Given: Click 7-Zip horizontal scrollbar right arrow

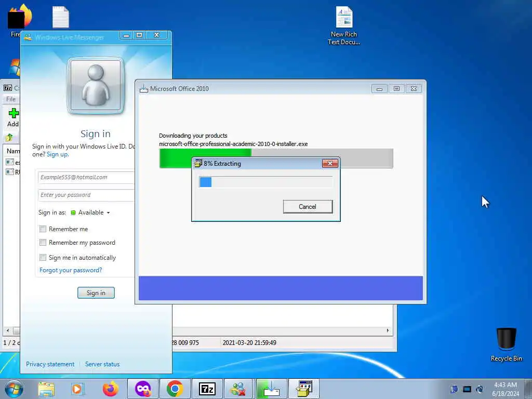Looking at the screenshot, I should point(388,330).
